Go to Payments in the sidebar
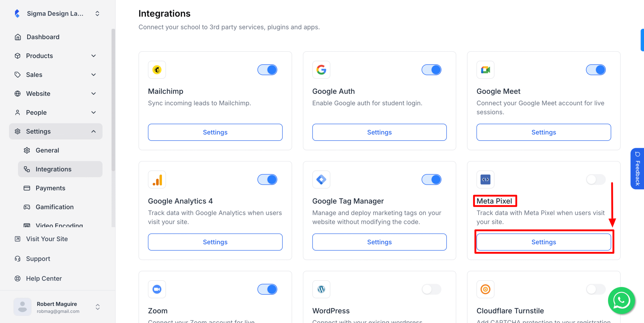Viewport: 644px width, 323px height. pyautogui.click(x=50, y=188)
